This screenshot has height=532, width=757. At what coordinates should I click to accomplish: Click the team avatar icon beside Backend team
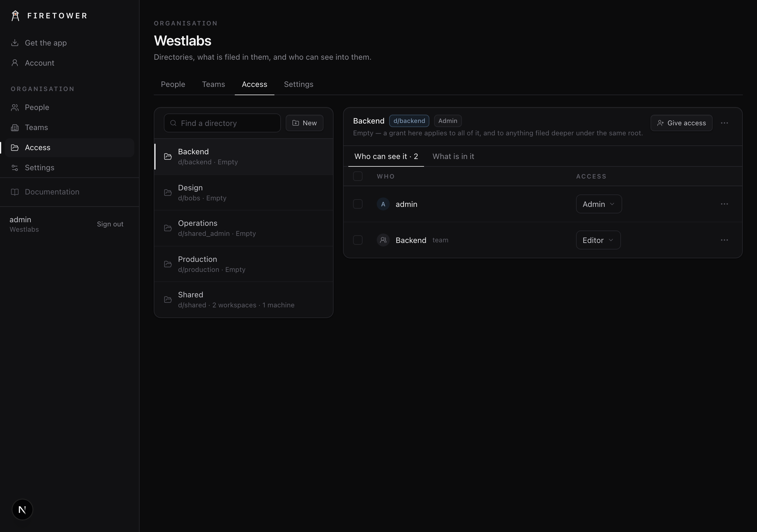383,240
